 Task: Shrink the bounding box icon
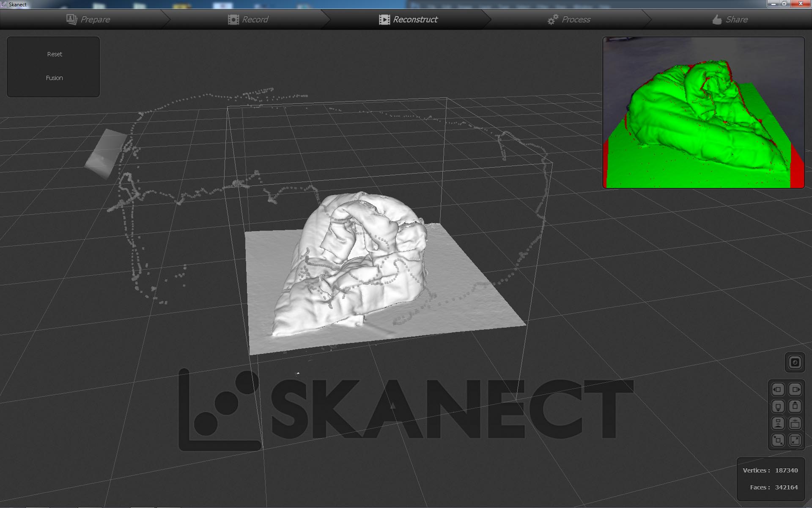778,440
